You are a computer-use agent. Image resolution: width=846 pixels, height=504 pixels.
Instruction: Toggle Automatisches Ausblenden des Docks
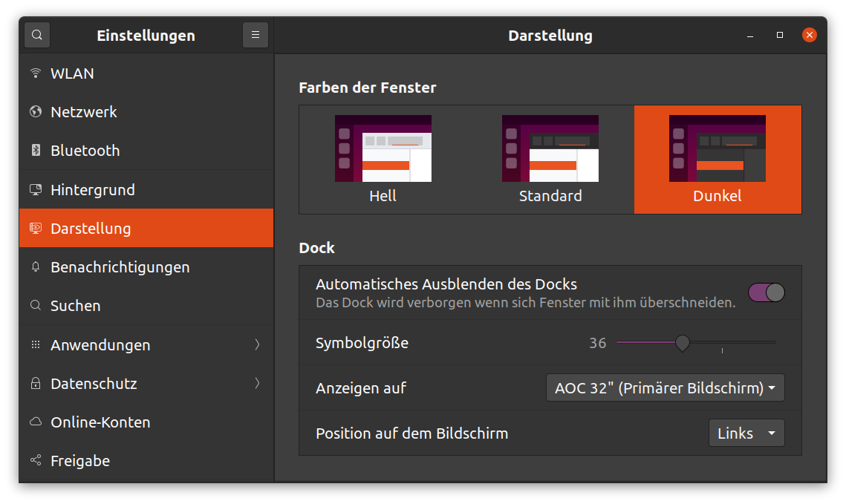(766, 292)
